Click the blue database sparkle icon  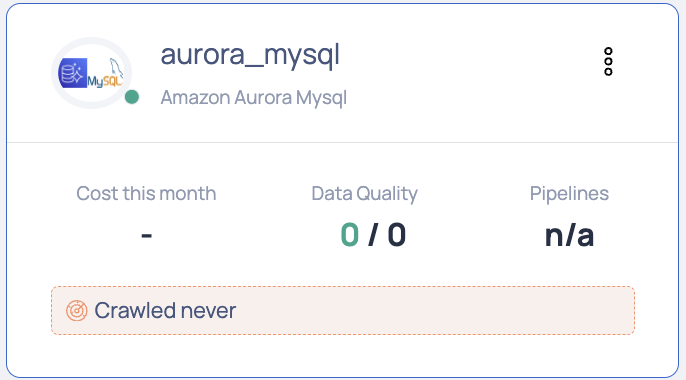[x=73, y=73]
